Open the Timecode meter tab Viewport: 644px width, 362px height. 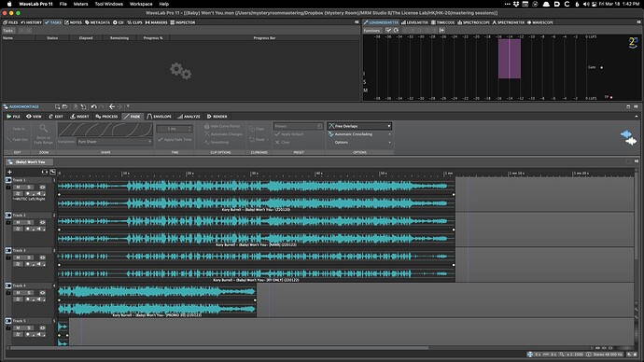click(x=442, y=22)
